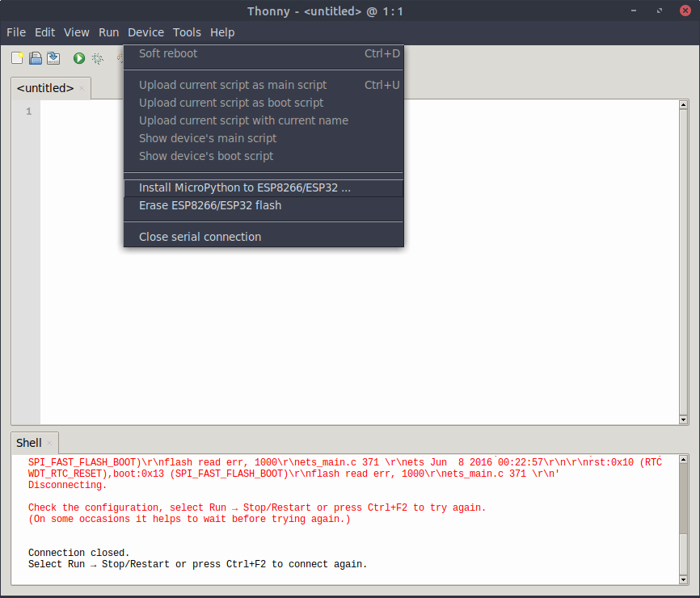
Task: Maximize the Thonny window
Action: pos(660,11)
